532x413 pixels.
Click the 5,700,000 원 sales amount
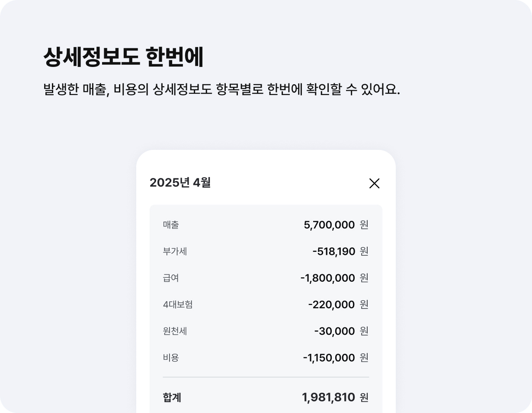coord(336,225)
